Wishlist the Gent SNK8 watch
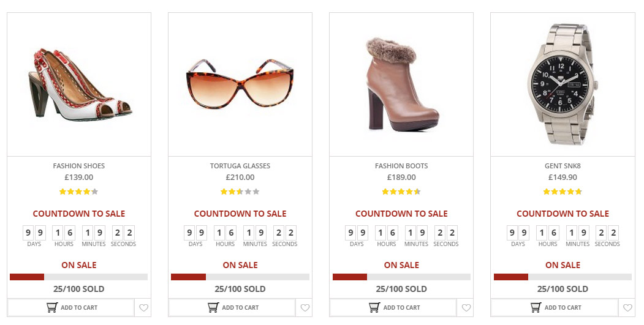Image resolution: width=644 pixels, height=325 pixels. click(x=627, y=308)
